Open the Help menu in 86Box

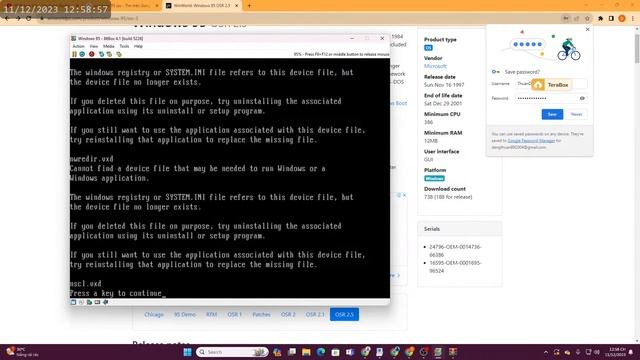click(x=138, y=47)
